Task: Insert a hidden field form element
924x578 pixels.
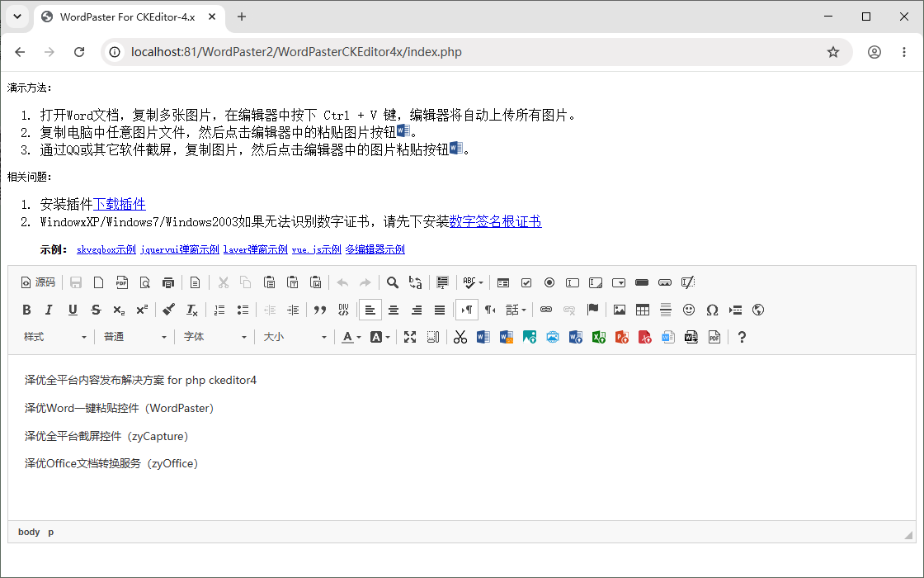Action: [688, 282]
